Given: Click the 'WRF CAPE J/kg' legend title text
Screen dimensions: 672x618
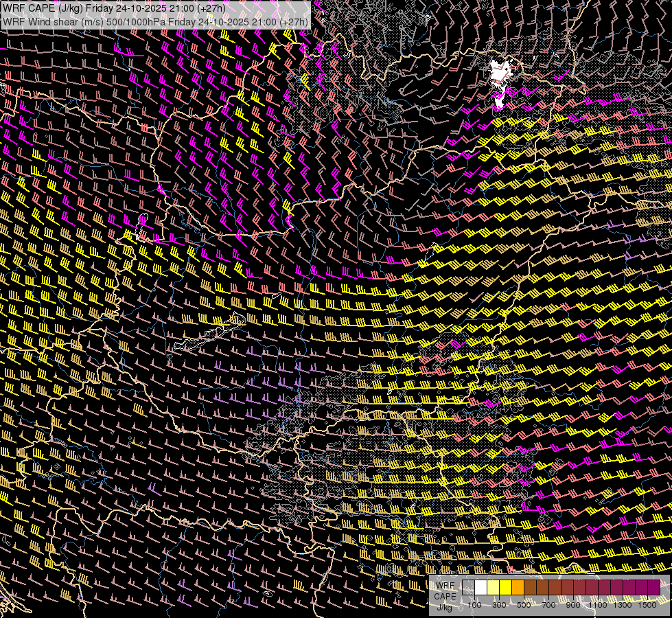Looking at the screenshot, I should [x=445, y=596].
